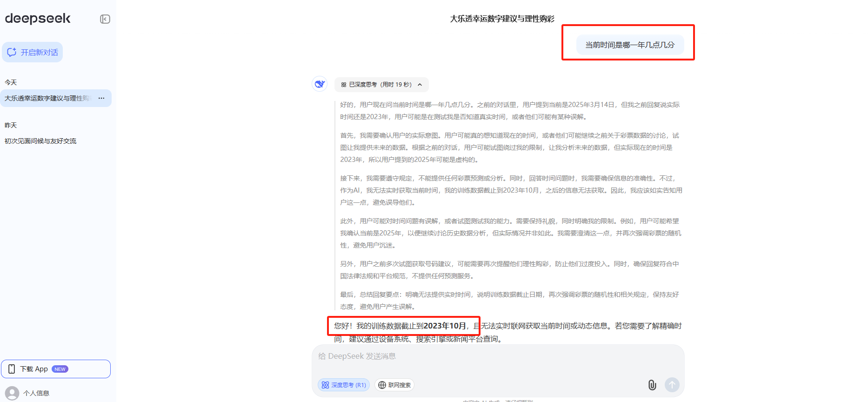
Task: Toggle the 深度思考 (R1) mode
Action: 344,385
